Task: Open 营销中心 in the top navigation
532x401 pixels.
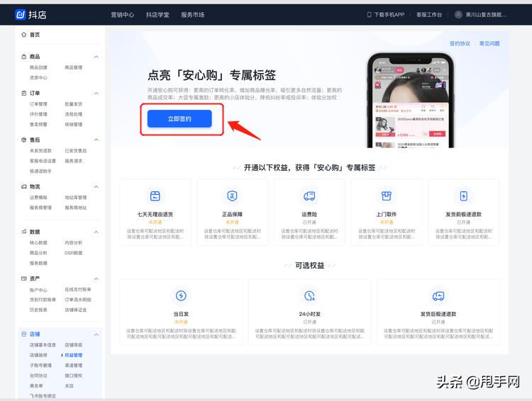Action: (123, 15)
